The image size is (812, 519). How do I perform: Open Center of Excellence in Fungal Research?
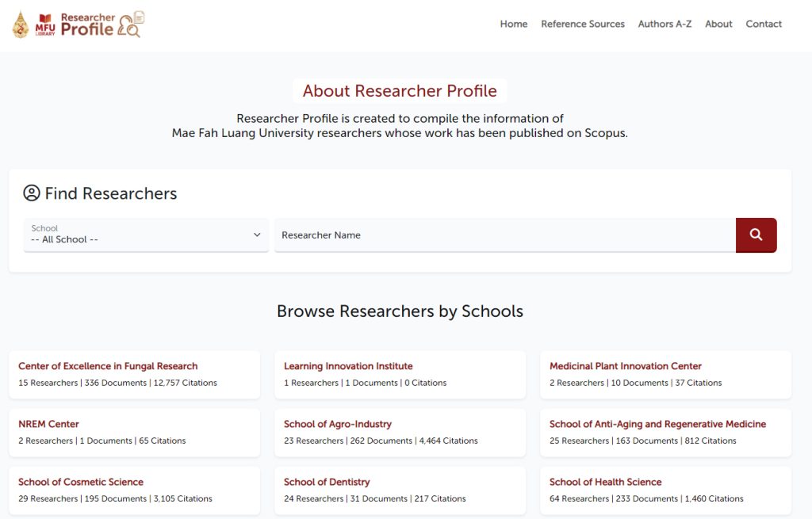tap(108, 366)
